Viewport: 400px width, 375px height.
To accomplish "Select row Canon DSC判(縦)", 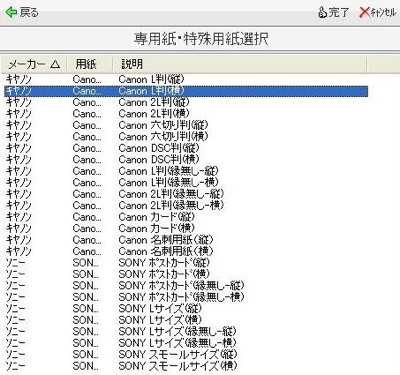I will coord(186,148).
